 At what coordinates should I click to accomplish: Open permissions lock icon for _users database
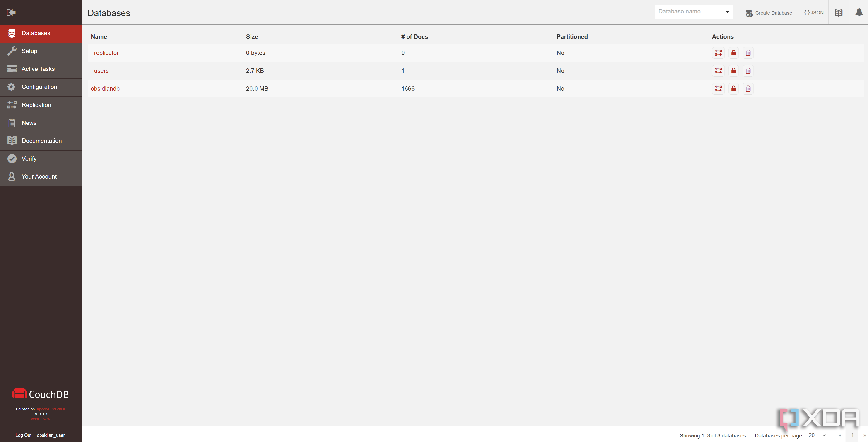click(x=733, y=70)
